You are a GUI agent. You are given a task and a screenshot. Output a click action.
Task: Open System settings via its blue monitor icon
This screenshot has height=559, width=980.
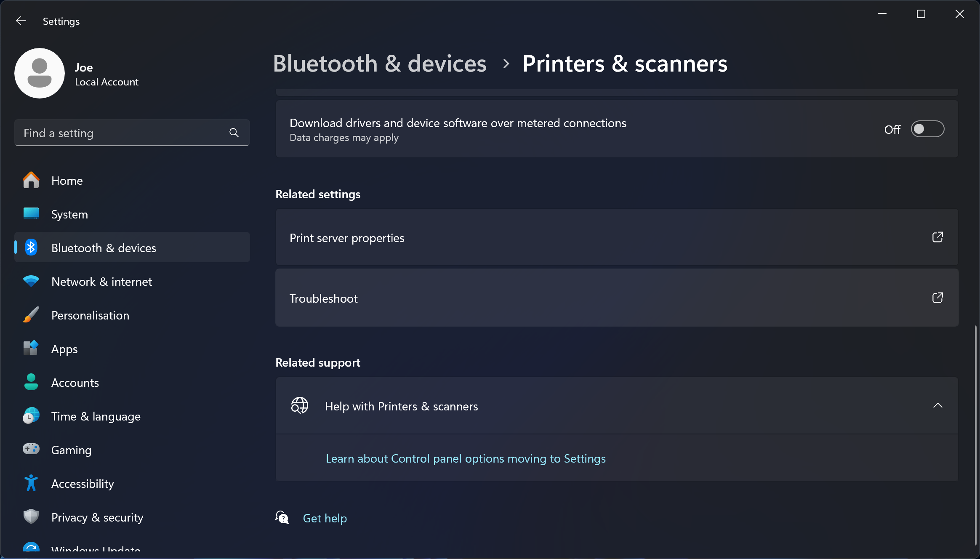pos(31,214)
